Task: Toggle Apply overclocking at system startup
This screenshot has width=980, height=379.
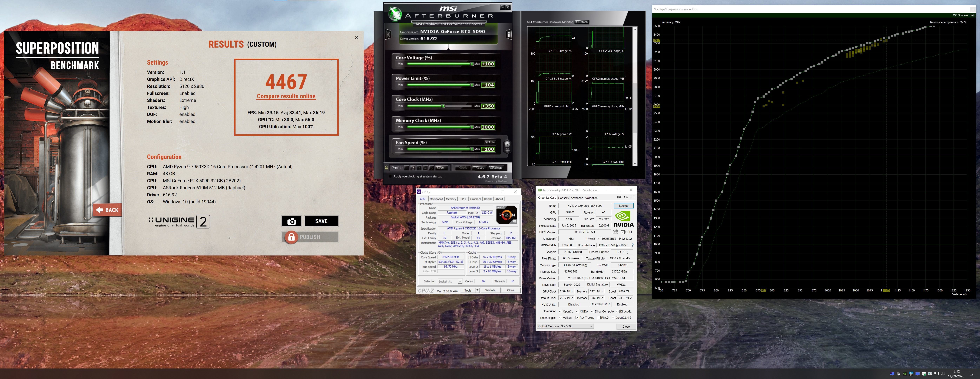Action: click(x=390, y=176)
